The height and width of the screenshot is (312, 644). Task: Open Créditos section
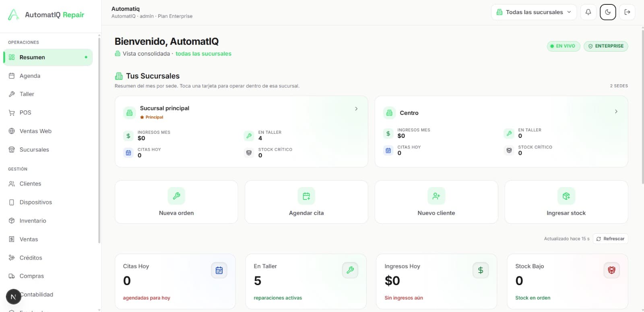(48, 258)
